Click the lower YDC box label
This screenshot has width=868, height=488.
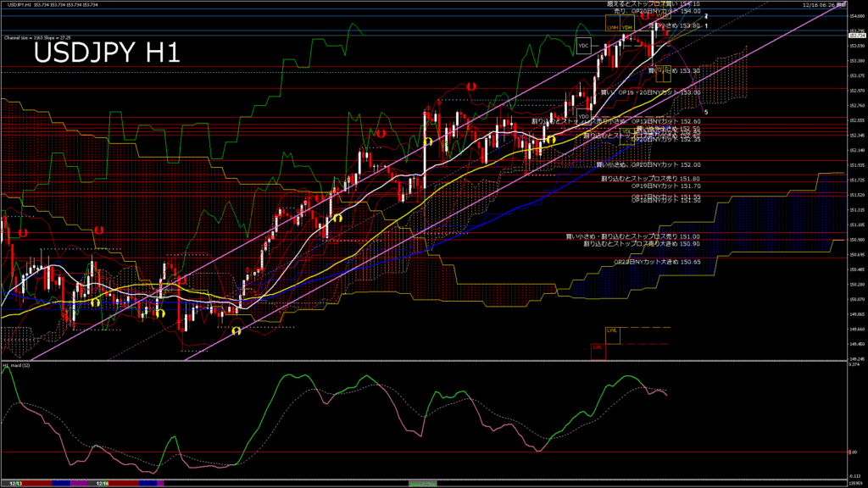click(x=583, y=115)
